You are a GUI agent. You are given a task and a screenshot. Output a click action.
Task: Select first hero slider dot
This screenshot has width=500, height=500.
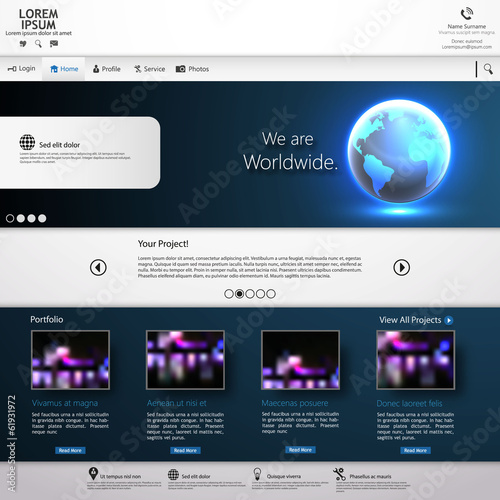tap(10, 218)
